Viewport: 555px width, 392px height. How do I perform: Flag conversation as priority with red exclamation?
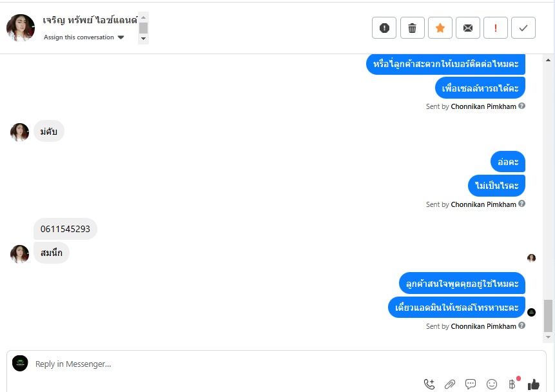click(496, 28)
